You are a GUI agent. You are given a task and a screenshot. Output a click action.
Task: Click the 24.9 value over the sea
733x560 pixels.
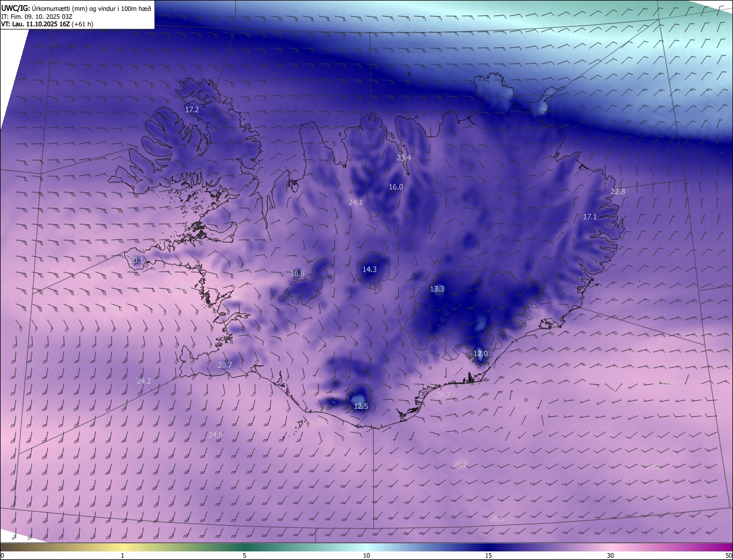[x=215, y=435]
